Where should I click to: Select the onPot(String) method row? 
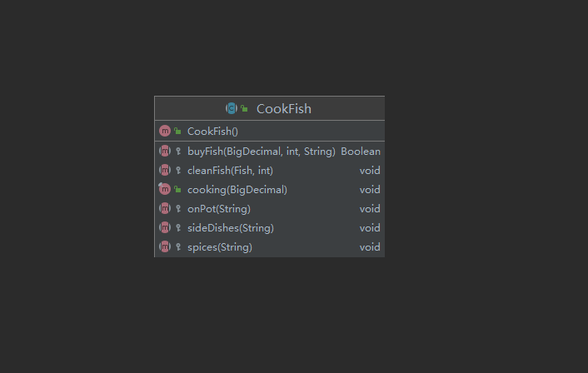click(218, 209)
